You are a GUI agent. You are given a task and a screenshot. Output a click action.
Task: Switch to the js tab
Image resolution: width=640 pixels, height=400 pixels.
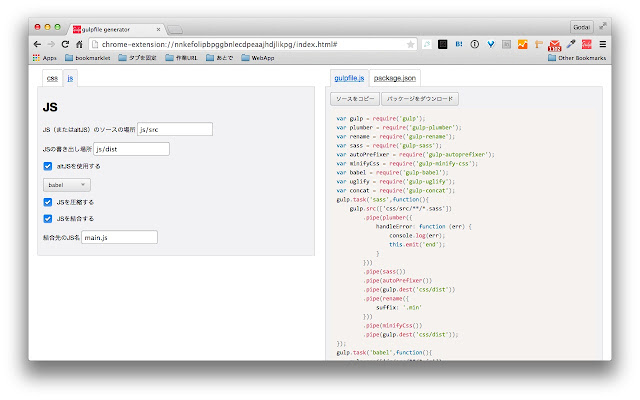point(70,78)
